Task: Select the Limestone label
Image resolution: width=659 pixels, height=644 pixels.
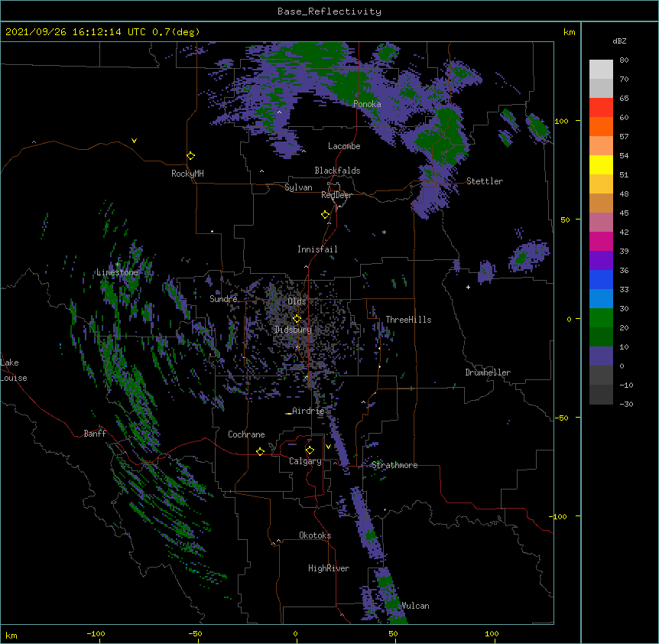Action: (x=117, y=272)
